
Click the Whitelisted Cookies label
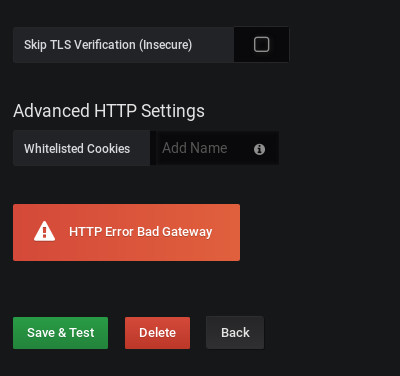(77, 148)
